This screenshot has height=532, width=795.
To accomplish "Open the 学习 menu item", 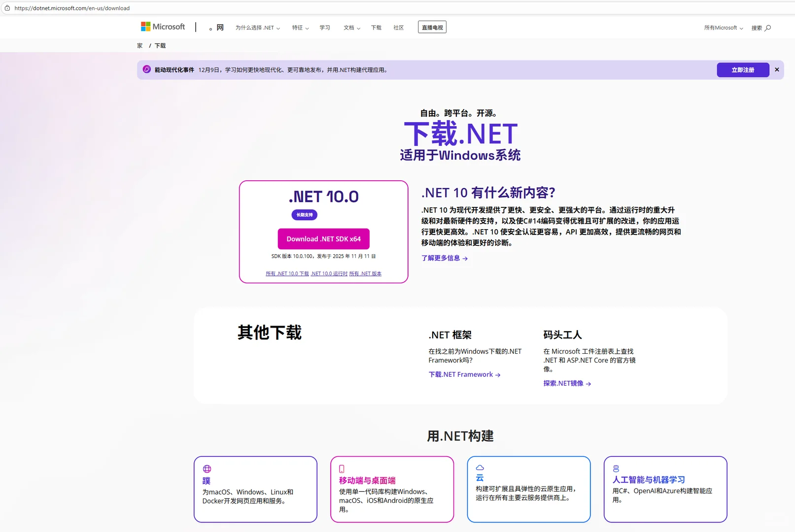I will [x=324, y=28].
